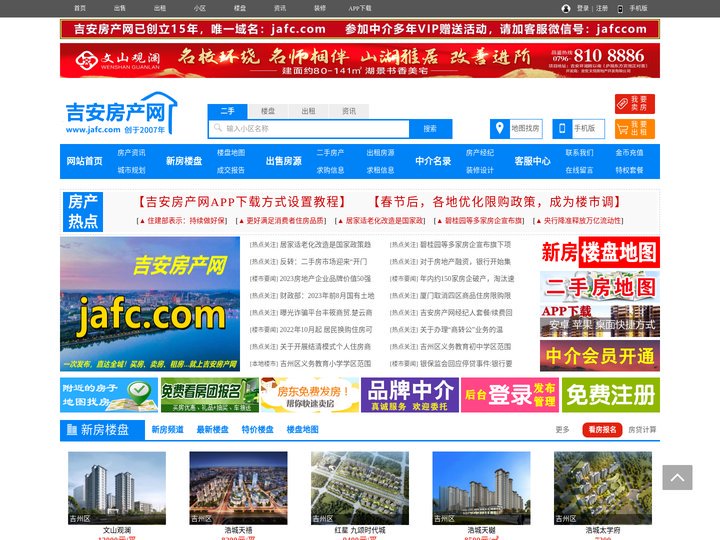Open 装修 in the top gray bar
Image resolution: width=720 pixels, height=540 pixels.
(320, 8)
